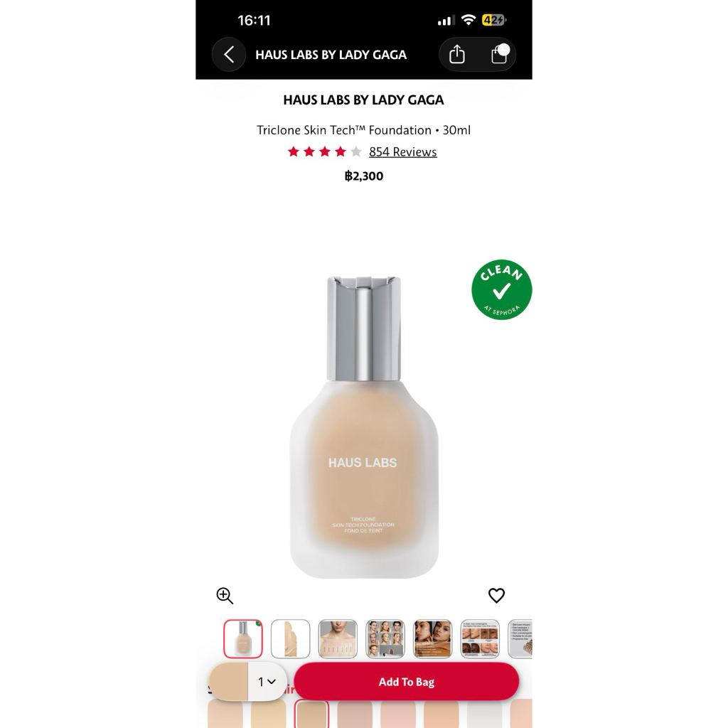
Task: Open the quantity dropdown showing 1
Action: click(x=267, y=682)
